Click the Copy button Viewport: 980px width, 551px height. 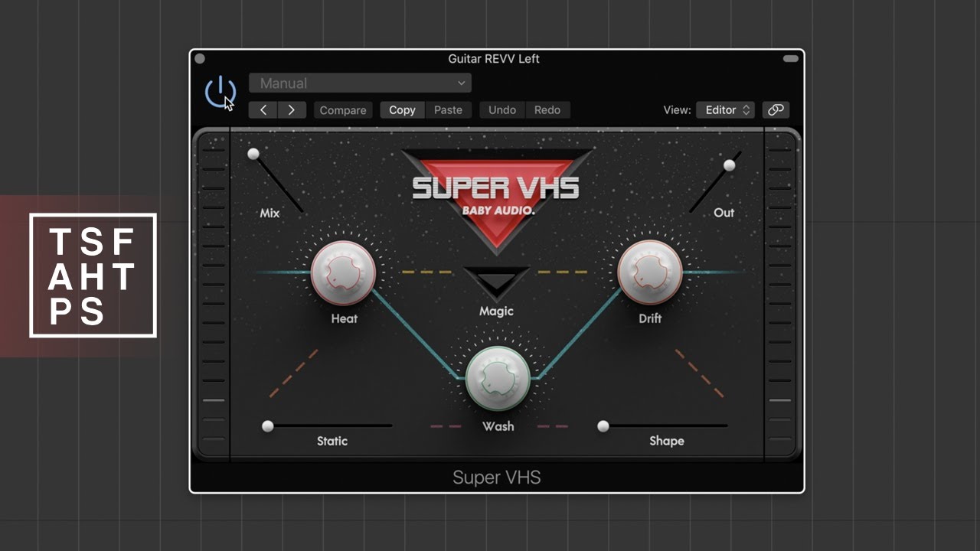402,110
